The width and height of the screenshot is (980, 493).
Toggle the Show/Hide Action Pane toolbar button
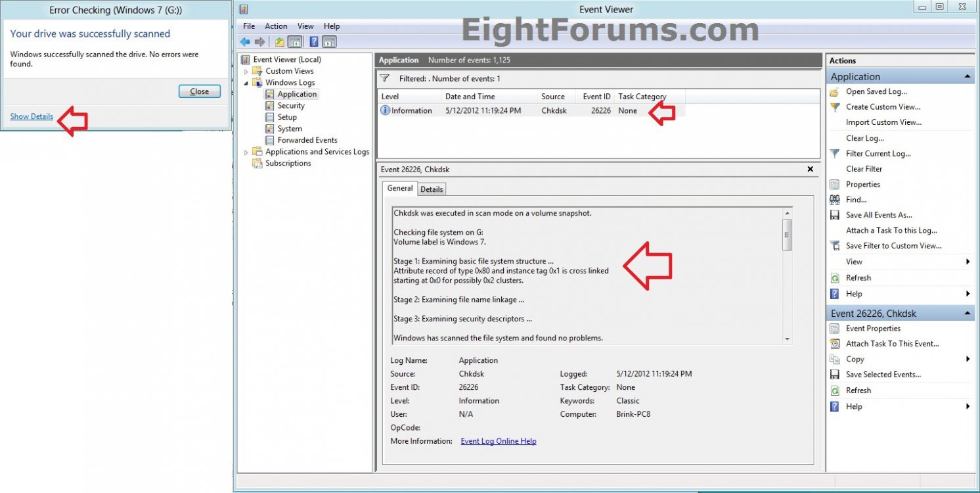click(330, 42)
